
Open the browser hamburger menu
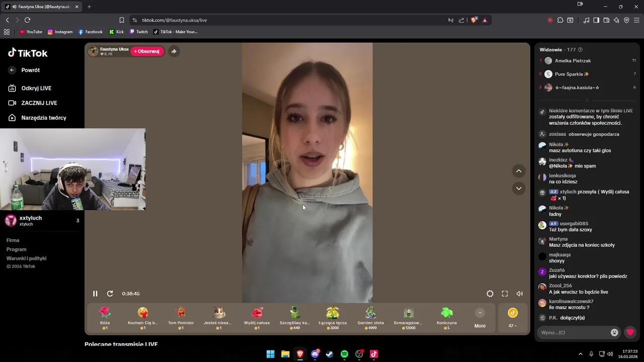[x=636, y=20]
